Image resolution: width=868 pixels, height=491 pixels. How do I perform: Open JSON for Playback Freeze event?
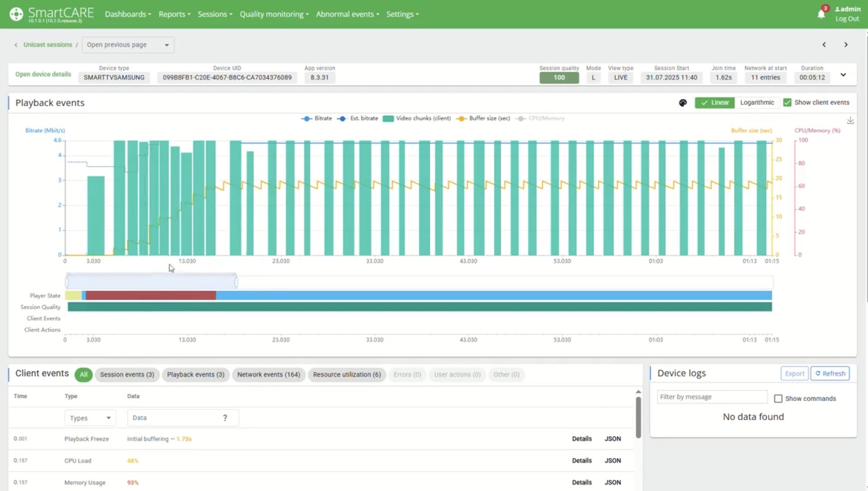point(613,439)
